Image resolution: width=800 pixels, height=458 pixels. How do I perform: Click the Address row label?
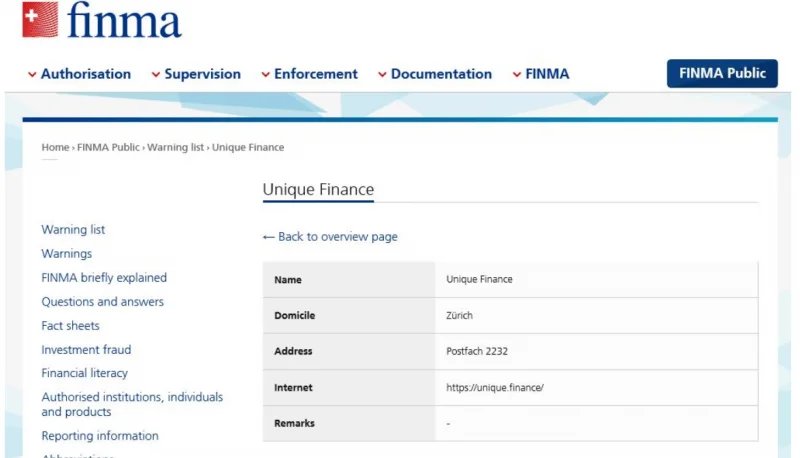tap(293, 351)
